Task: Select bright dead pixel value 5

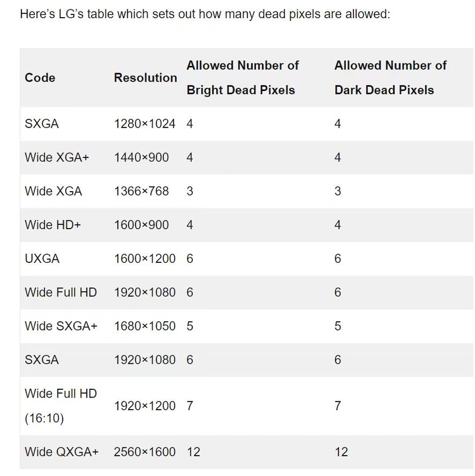Action: pos(190,326)
